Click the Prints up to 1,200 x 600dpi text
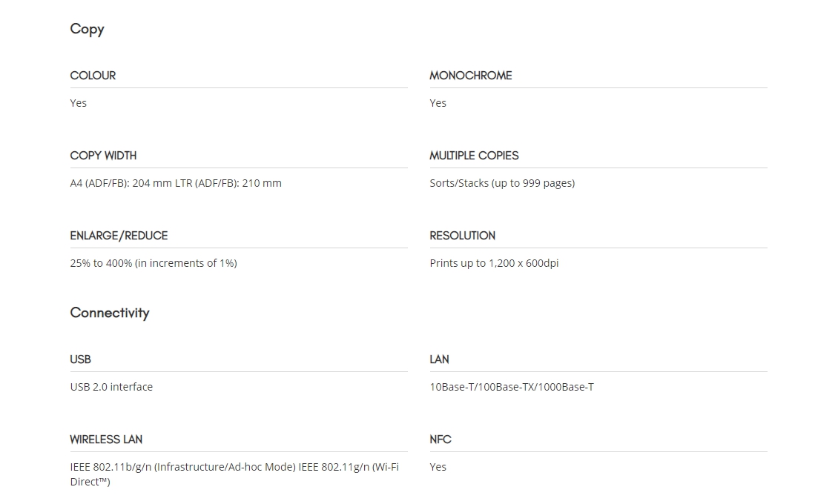The image size is (838, 504). coord(495,263)
